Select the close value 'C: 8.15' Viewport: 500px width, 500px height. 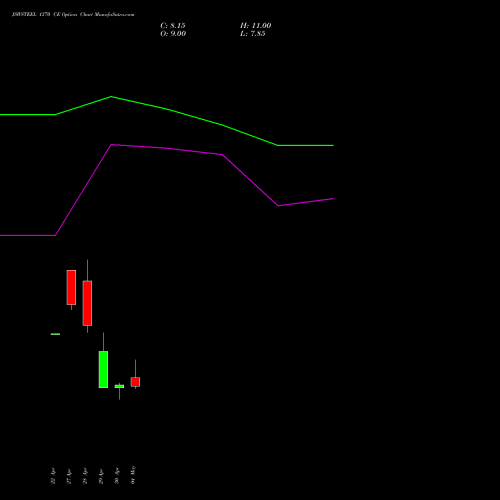pyautogui.click(x=173, y=26)
